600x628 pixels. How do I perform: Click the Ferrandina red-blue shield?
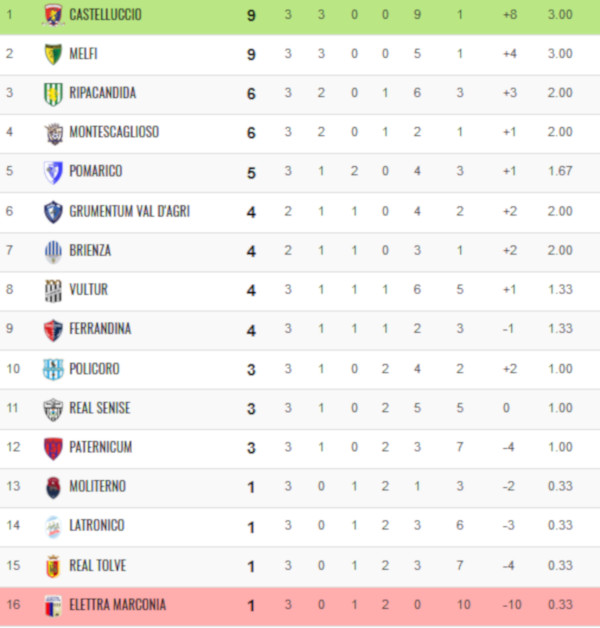(53, 330)
